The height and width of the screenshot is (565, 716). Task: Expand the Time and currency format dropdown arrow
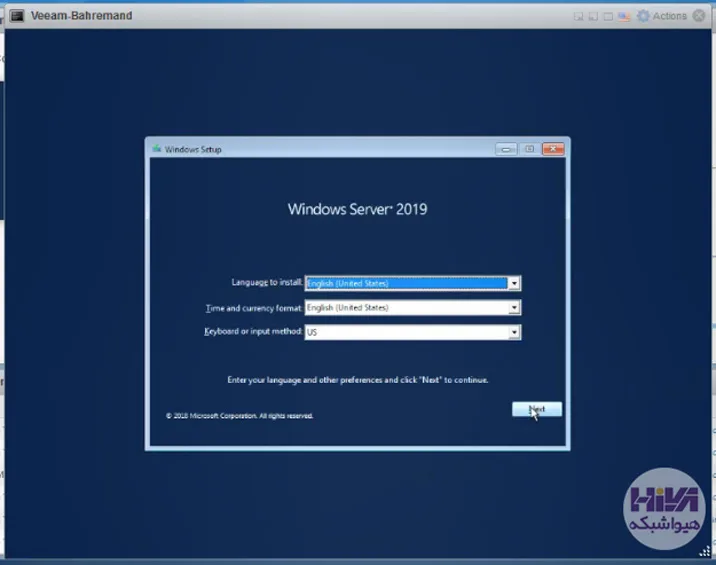click(x=514, y=308)
